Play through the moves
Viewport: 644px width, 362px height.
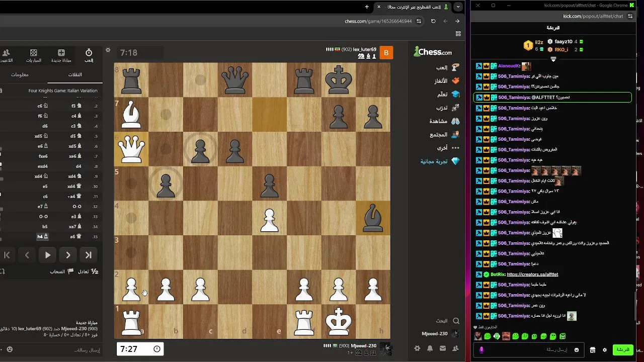(48, 255)
